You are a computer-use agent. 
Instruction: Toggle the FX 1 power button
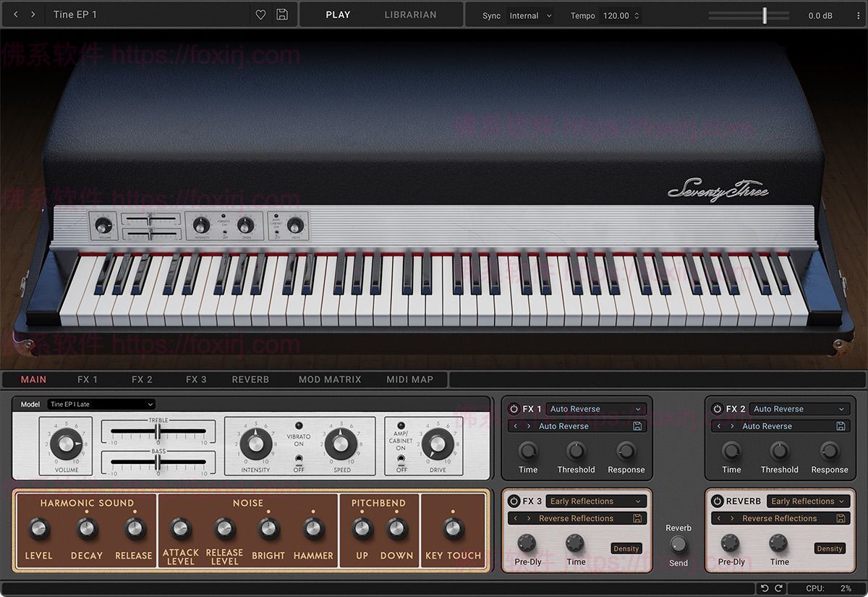[513, 408]
